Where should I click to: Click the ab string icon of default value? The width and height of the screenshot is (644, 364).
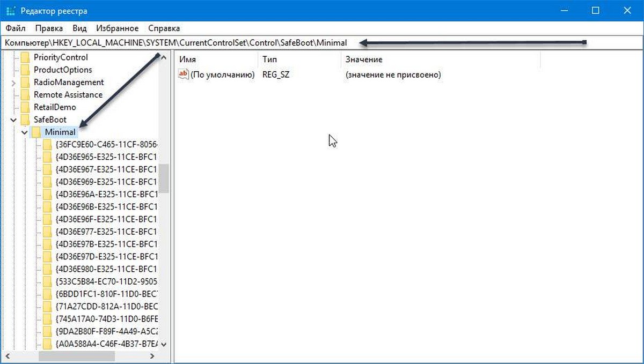coord(184,75)
